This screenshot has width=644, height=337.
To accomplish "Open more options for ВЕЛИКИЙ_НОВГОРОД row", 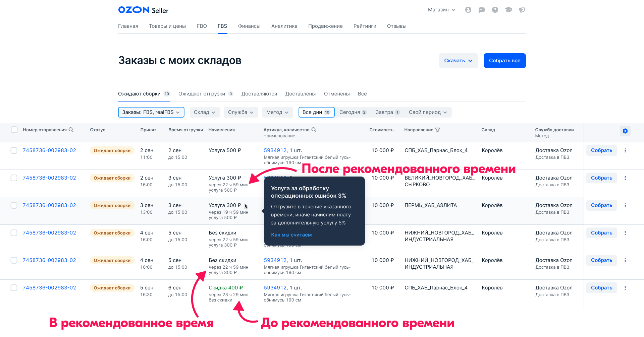I will tap(625, 178).
